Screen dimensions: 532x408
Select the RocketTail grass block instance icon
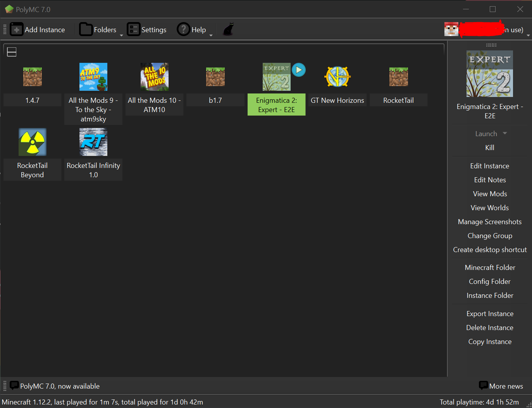coord(399,77)
